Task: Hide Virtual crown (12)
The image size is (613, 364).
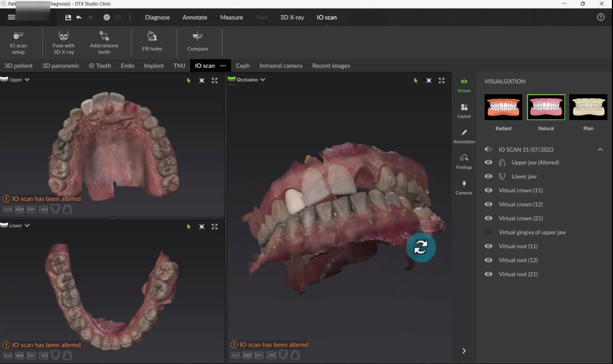Action: [488, 204]
